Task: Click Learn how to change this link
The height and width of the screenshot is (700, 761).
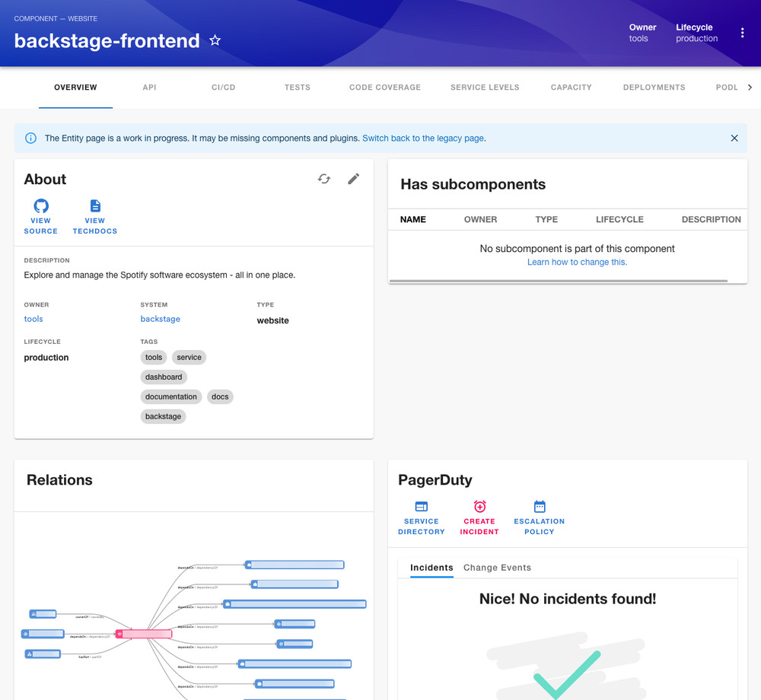Action: tap(577, 262)
